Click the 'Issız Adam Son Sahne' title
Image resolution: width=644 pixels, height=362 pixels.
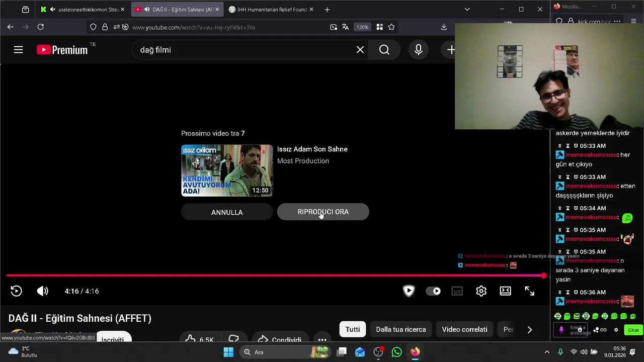[x=312, y=149]
